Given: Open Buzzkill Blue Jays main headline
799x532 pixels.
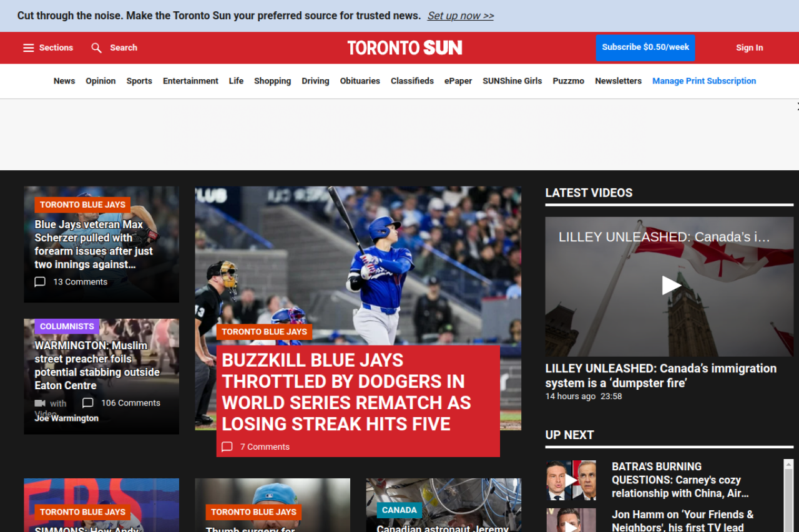Looking at the screenshot, I should pos(346,392).
